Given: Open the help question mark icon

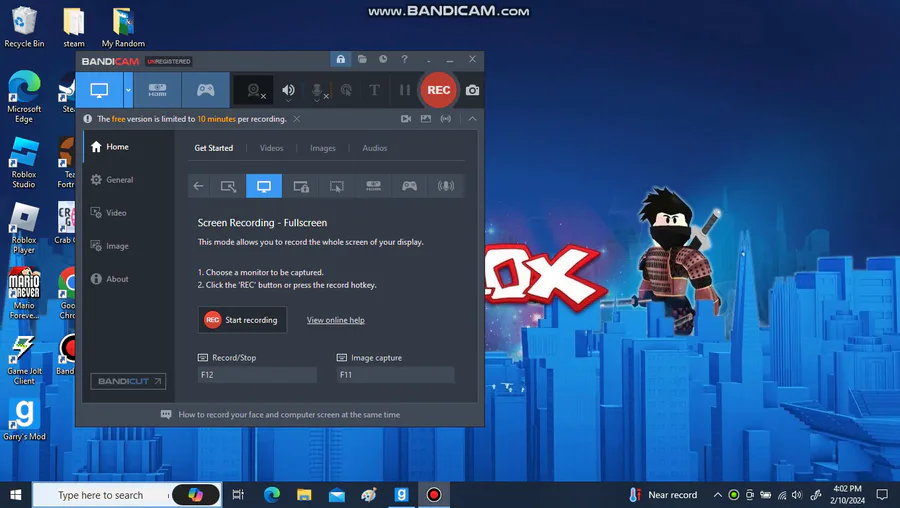Looking at the screenshot, I should (x=404, y=59).
